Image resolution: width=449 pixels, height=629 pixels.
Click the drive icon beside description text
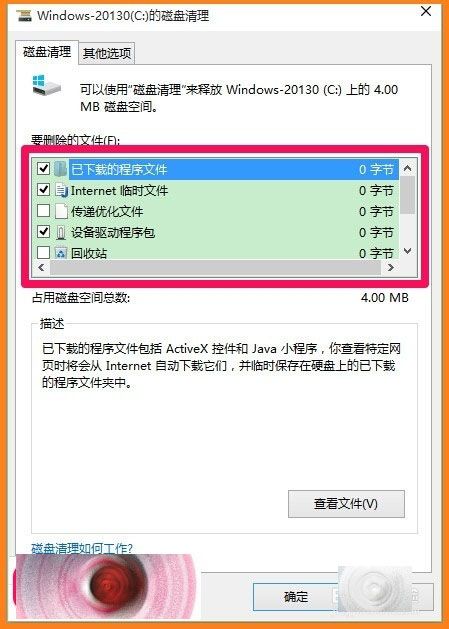[x=47, y=85]
